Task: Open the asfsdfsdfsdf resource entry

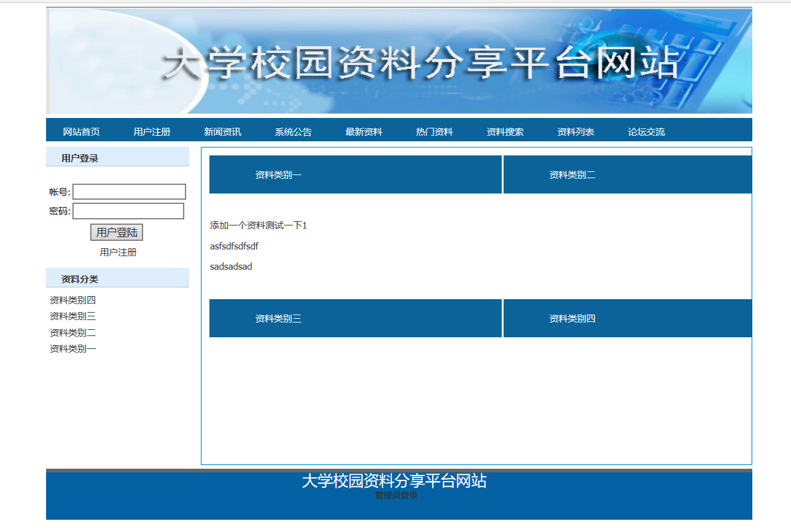Action: coord(234,246)
